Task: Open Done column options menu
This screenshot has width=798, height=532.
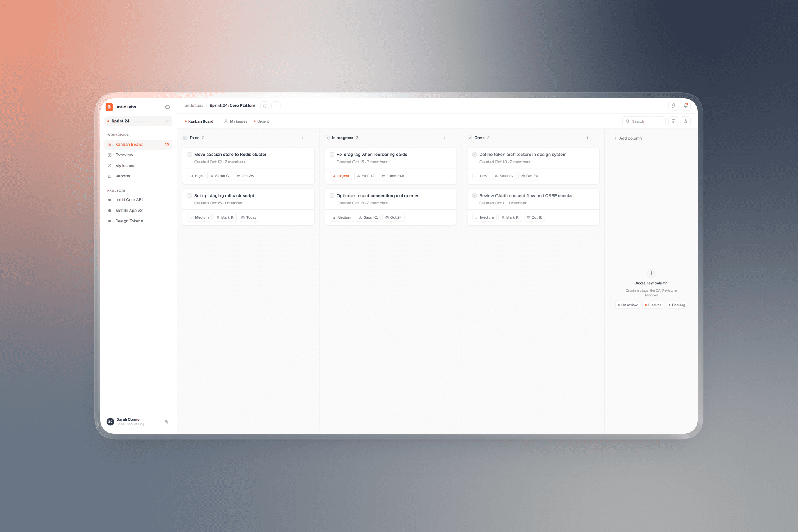Action: click(x=596, y=138)
